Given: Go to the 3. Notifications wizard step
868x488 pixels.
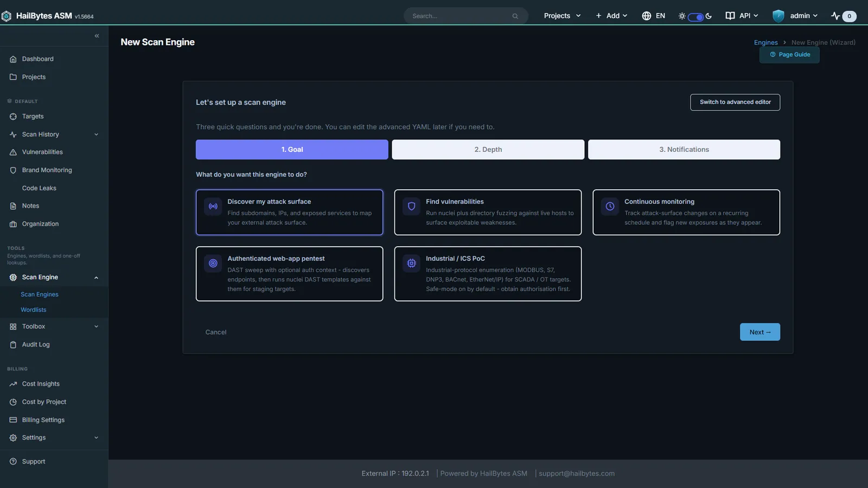Looking at the screenshot, I should pyautogui.click(x=684, y=150).
